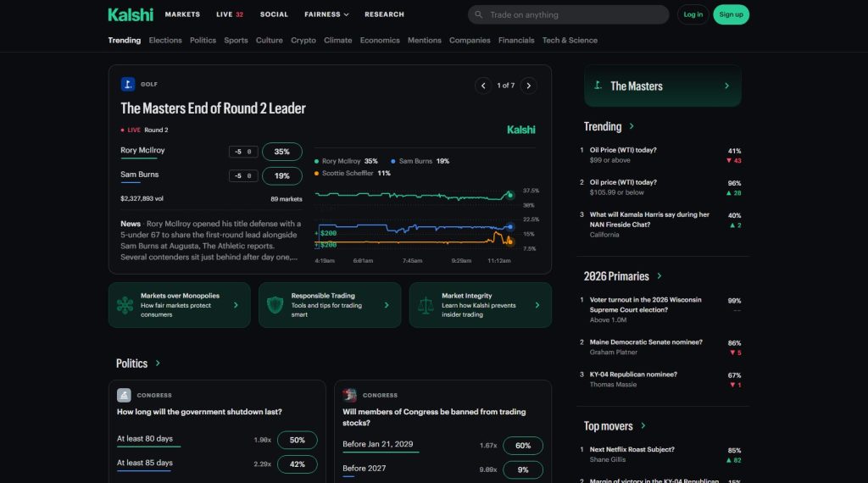Click Sam Burns blue legend dot
868x483 pixels.
click(x=393, y=162)
